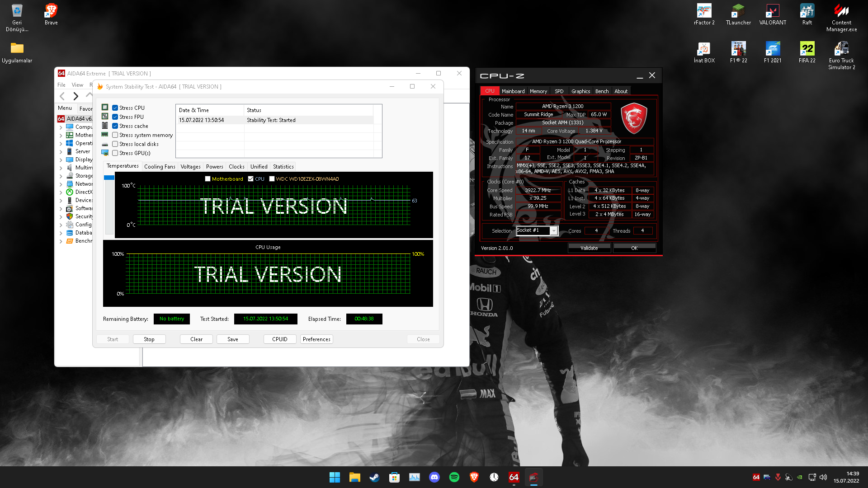Screen dimensions: 868x488
Task: Uncheck Stress FPU option
Action: tap(115, 117)
